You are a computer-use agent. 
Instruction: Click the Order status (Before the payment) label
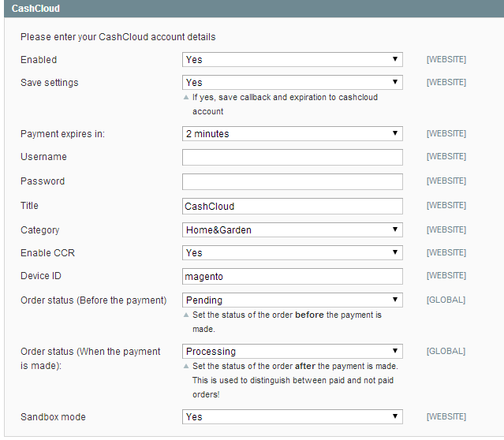click(94, 300)
